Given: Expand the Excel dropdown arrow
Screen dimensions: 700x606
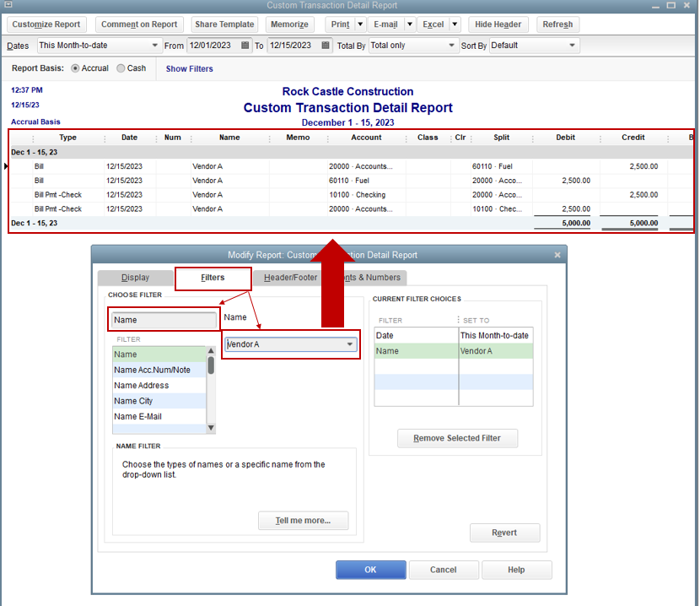Looking at the screenshot, I should (455, 24).
